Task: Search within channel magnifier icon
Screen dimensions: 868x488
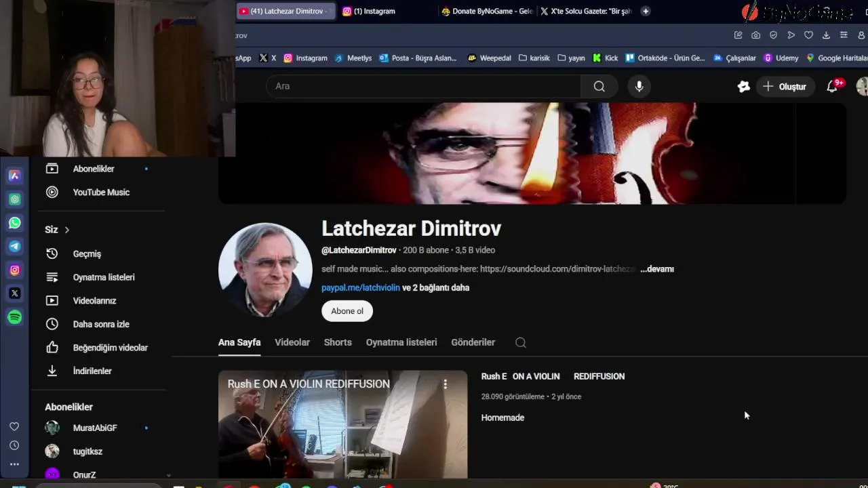Action: click(x=521, y=342)
